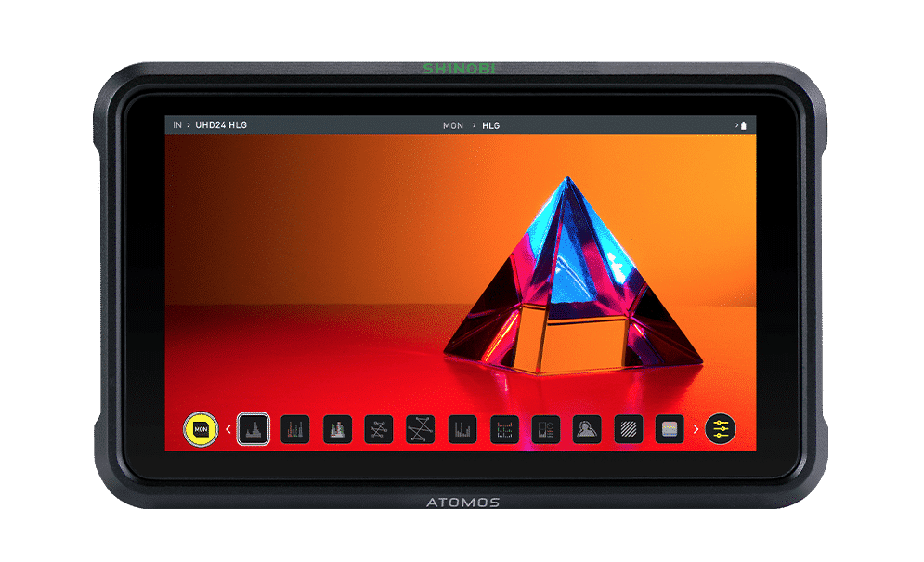Expand the battery status indicator

pyautogui.click(x=742, y=125)
